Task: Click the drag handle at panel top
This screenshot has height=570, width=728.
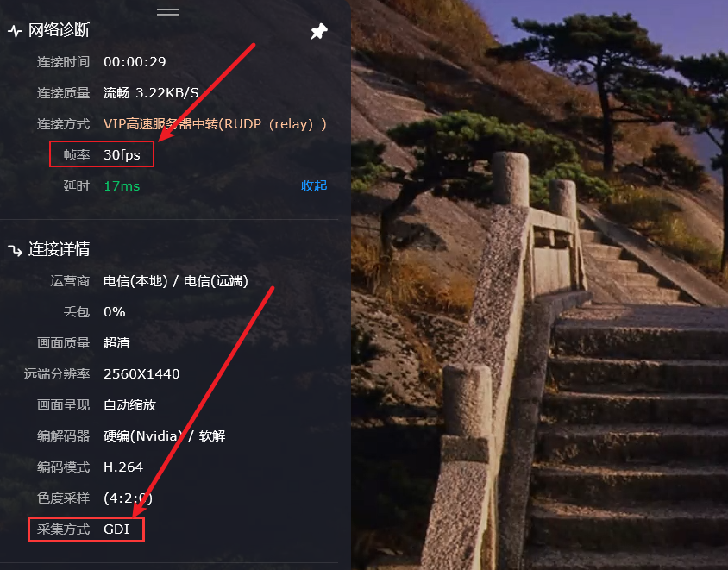Action: tap(167, 12)
